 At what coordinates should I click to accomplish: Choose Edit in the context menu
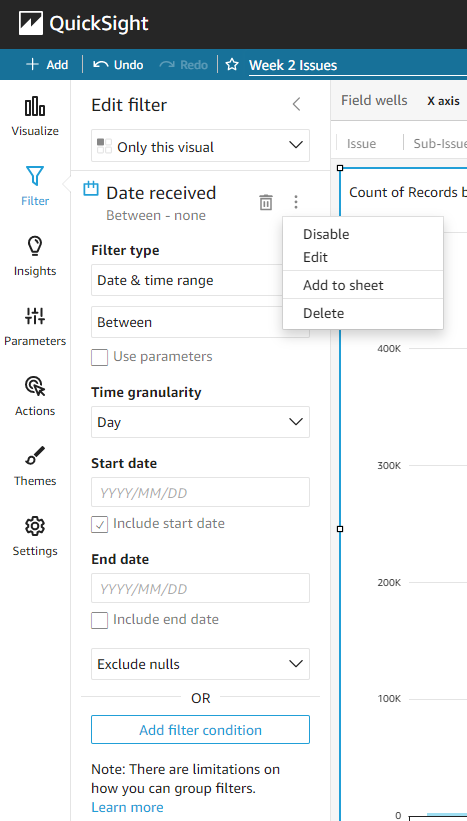(315, 257)
